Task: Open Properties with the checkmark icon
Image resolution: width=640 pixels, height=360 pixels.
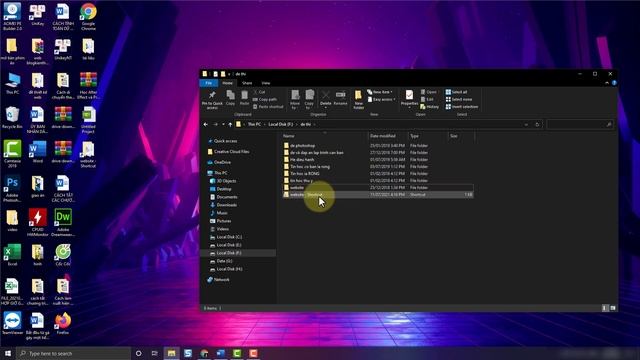Action: [x=409, y=98]
